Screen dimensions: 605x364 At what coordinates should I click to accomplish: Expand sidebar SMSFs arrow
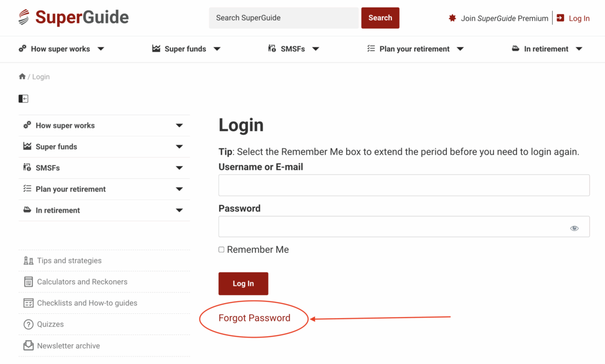click(179, 168)
